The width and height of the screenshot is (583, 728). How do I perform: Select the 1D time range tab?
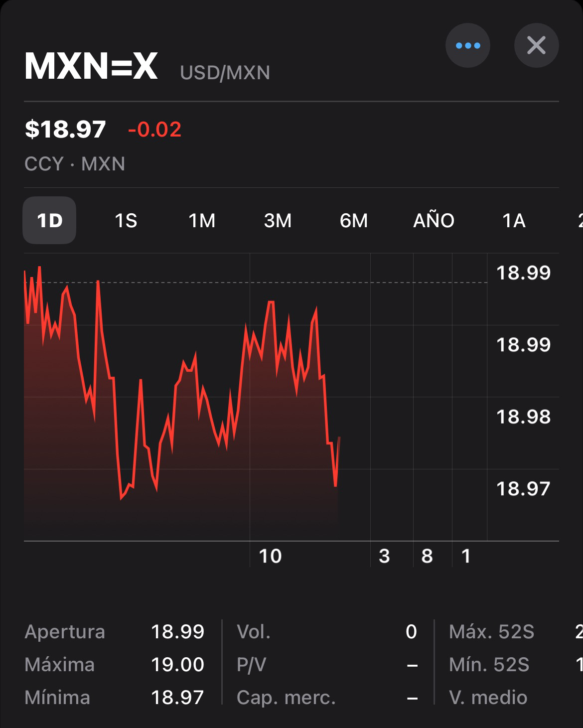[49, 220]
